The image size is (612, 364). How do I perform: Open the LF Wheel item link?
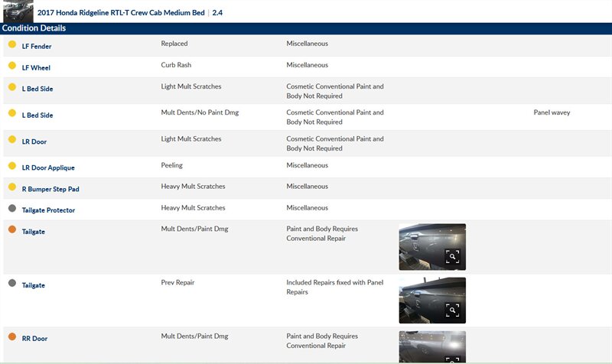pyautogui.click(x=36, y=67)
